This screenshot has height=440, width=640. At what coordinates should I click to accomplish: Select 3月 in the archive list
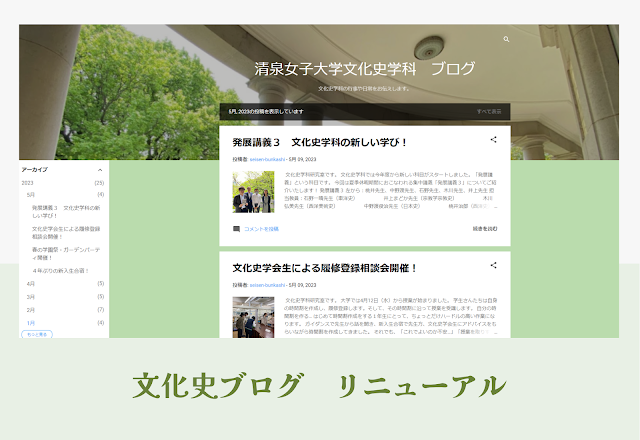coord(31,297)
